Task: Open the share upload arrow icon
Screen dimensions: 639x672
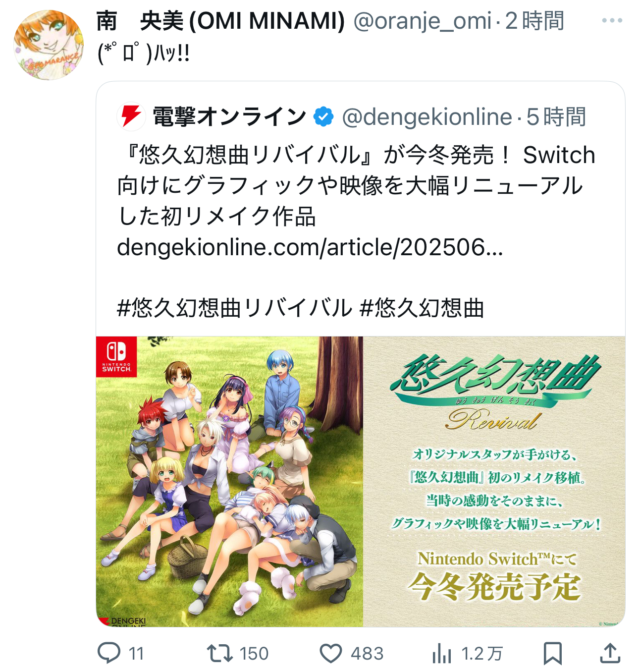Action: click(610, 653)
